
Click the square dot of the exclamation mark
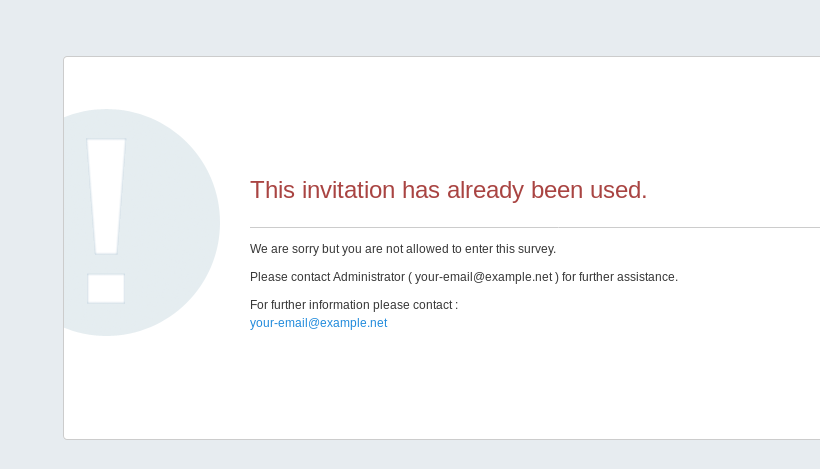click(x=106, y=288)
